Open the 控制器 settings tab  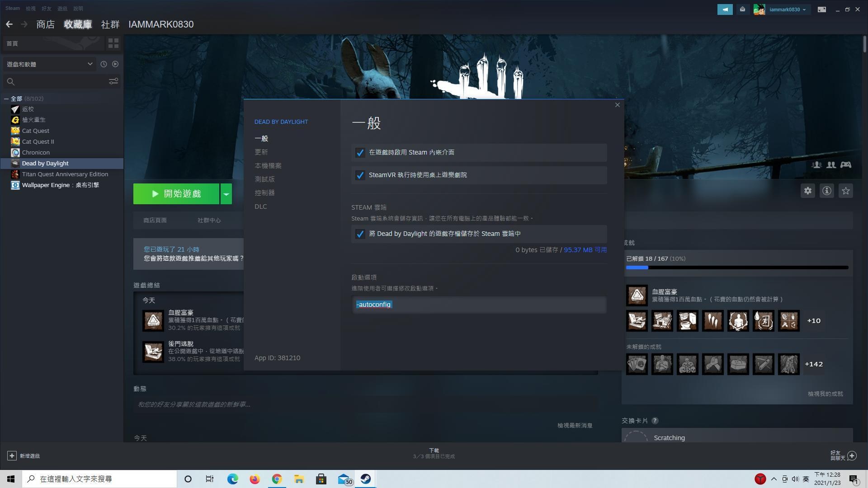[x=265, y=193]
